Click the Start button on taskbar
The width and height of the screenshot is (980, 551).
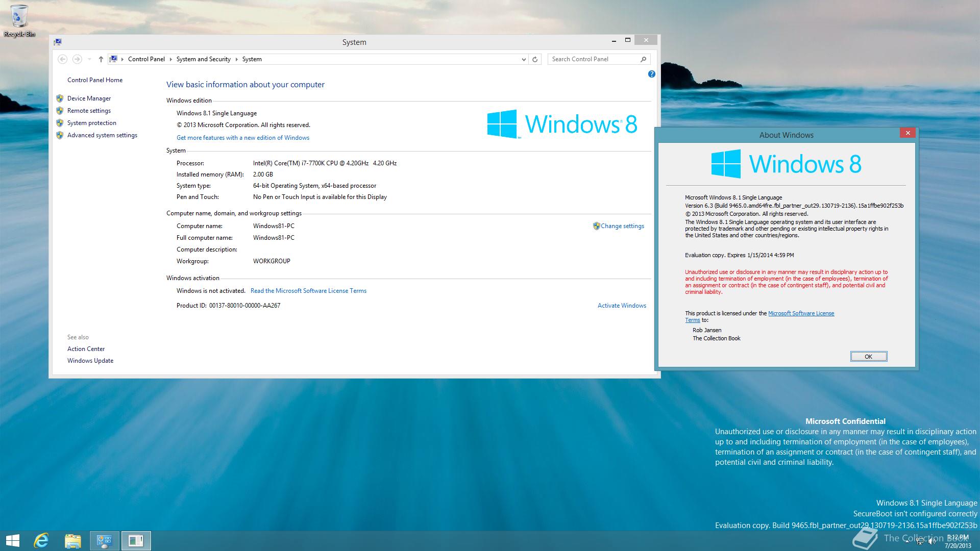click(12, 541)
